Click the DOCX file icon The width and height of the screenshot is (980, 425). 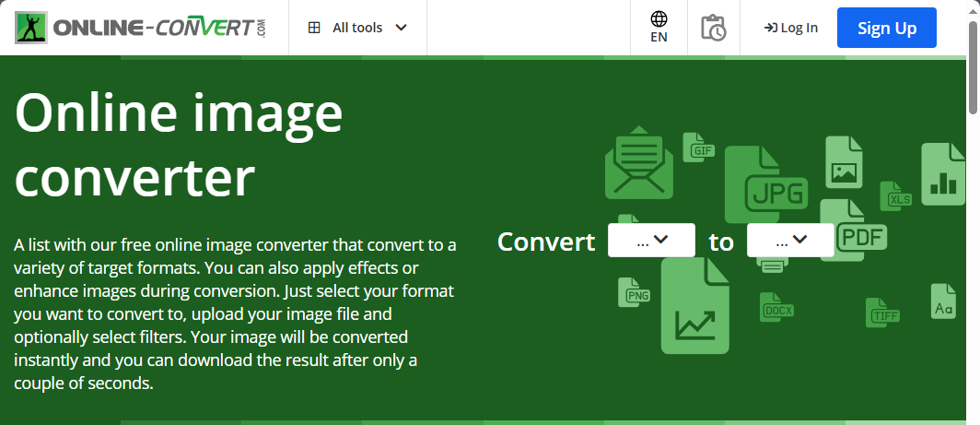coord(776,308)
